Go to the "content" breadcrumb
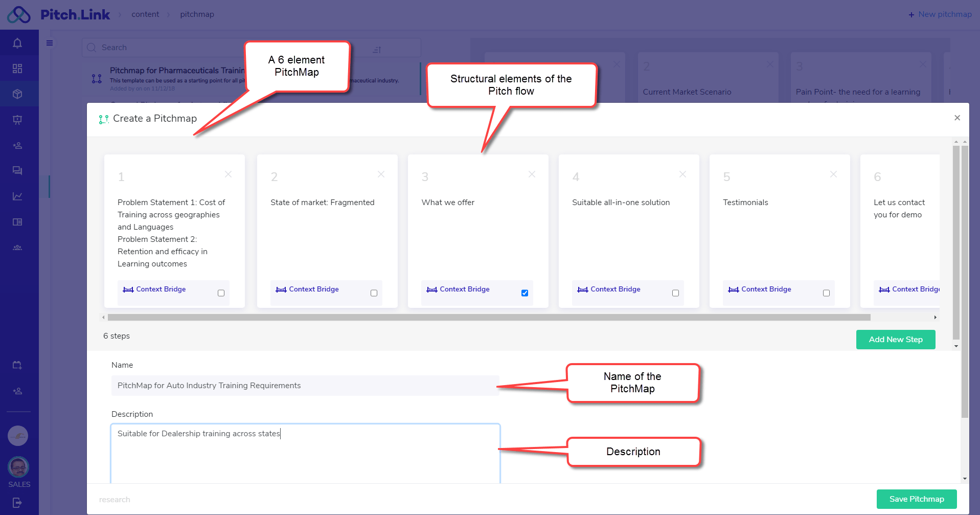 pos(145,14)
